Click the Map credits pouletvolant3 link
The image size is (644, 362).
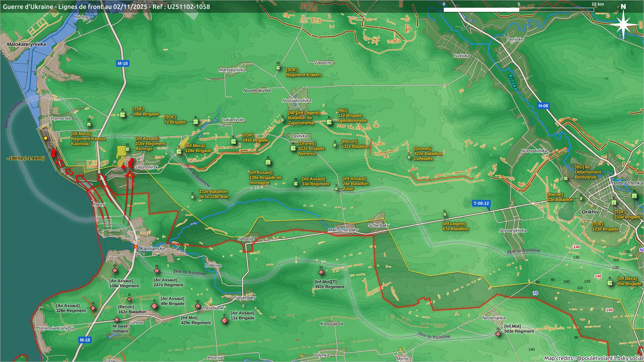coord(593,358)
